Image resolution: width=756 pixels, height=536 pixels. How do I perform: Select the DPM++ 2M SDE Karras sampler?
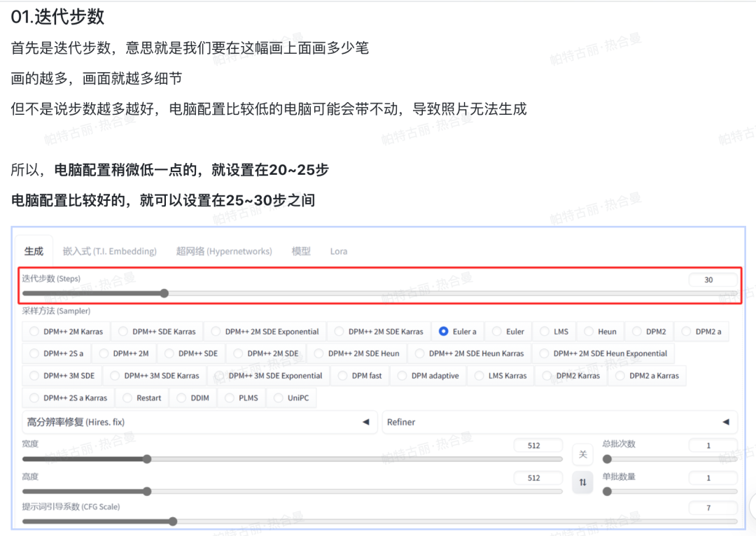point(379,332)
